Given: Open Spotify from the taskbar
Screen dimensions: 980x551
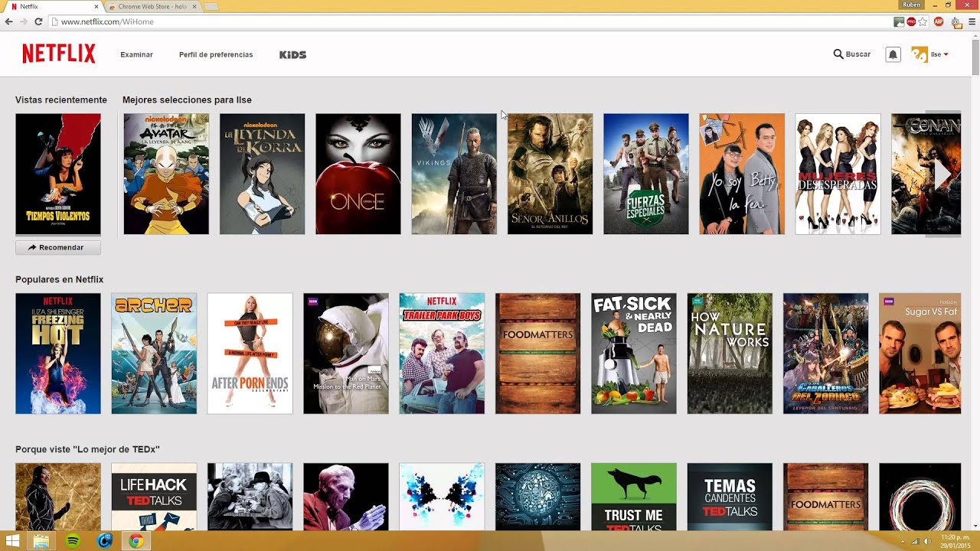Looking at the screenshot, I should coord(73,541).
